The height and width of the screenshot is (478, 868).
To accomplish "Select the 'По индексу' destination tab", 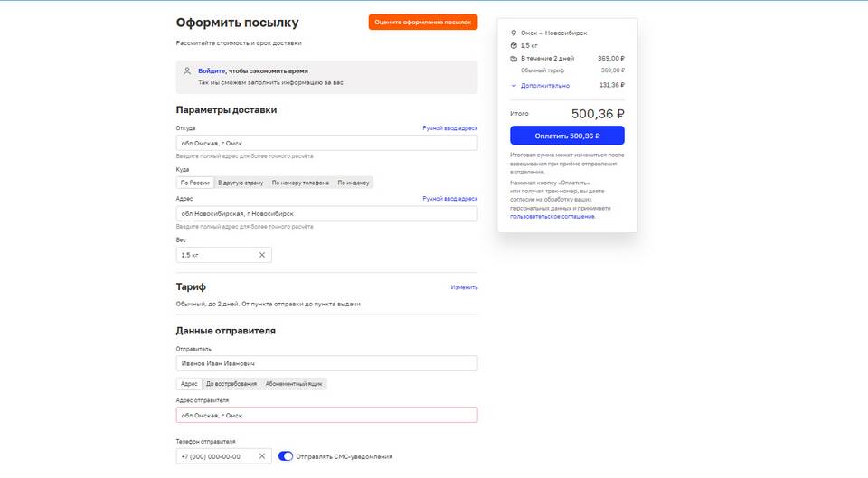I will coord(354,183).
